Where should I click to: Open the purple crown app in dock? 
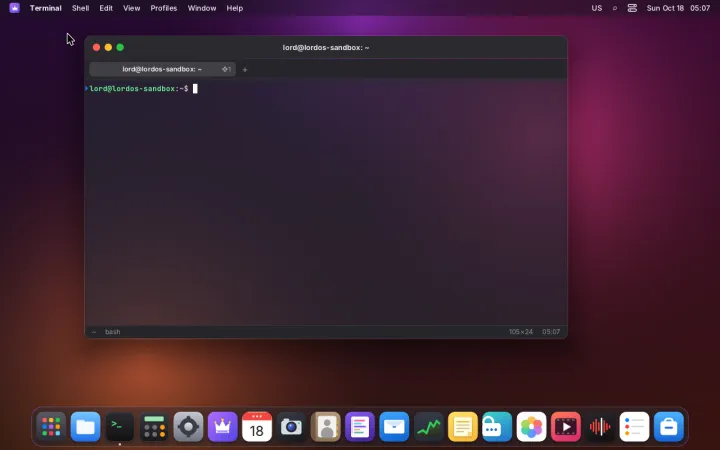(223, 427)
